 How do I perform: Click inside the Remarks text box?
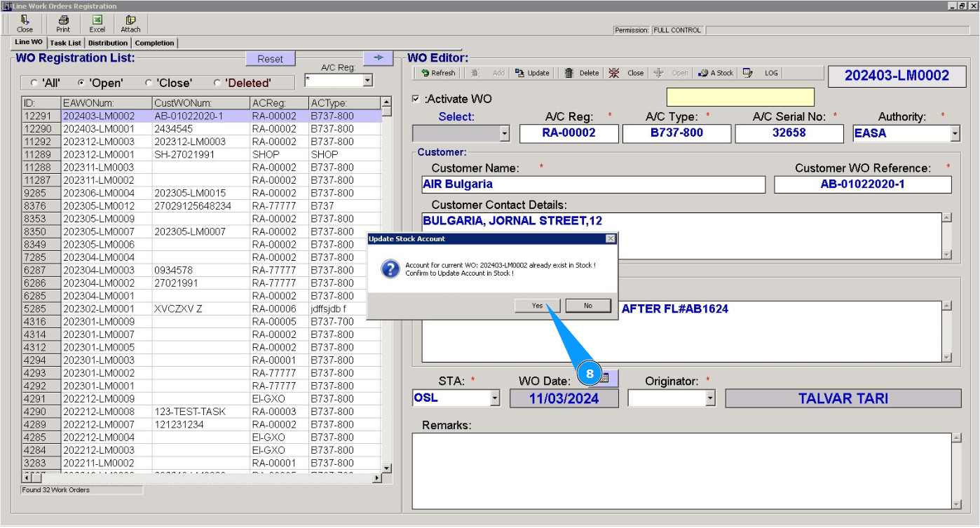[680, 470]
